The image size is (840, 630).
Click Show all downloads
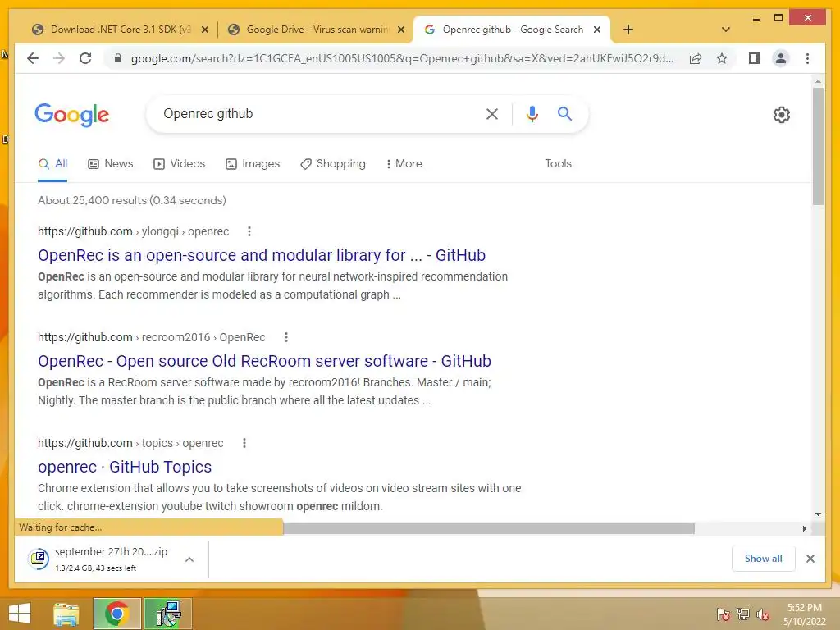point(763,559)
